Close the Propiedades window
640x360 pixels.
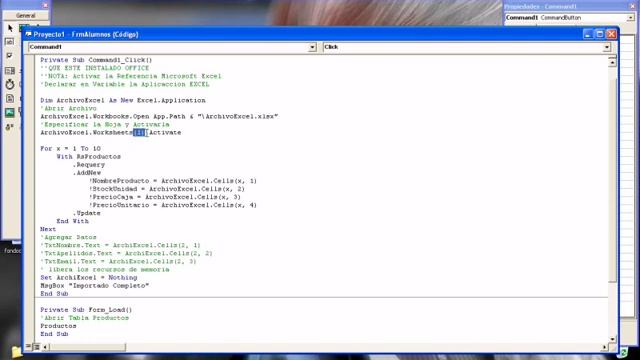632,6
